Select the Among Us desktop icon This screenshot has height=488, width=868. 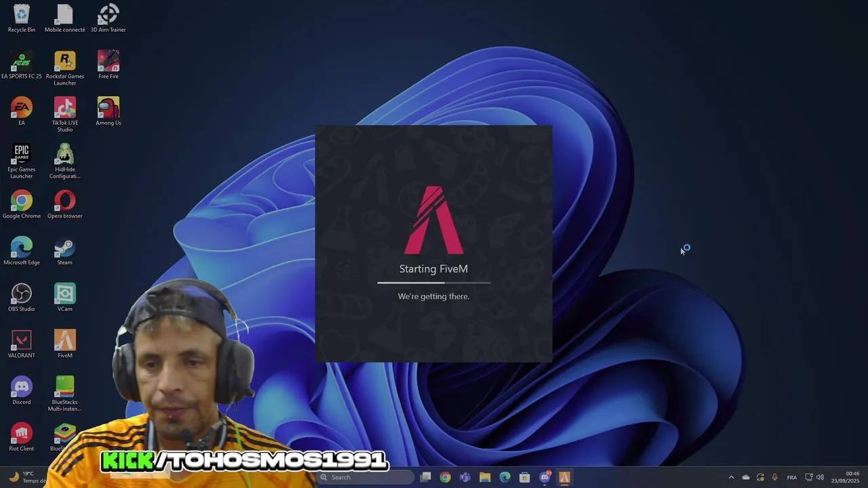coord(108,112)
